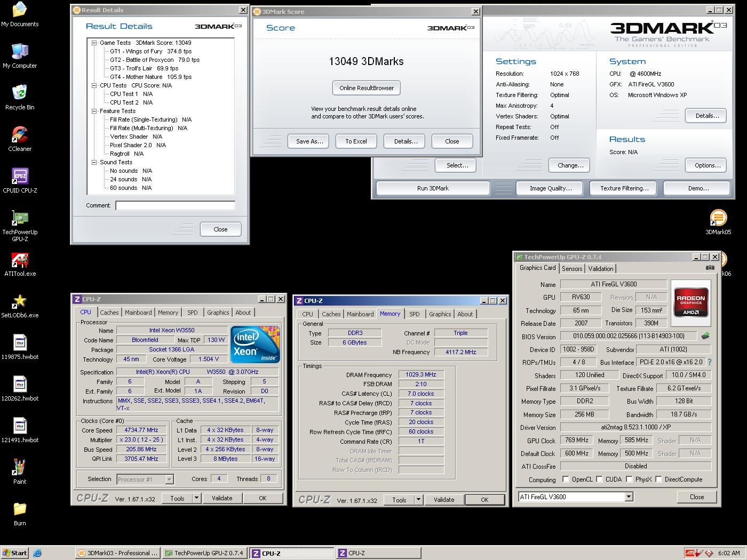Launch CPUID CPU-Z desktop shortcut

click(x=20, y=181)
